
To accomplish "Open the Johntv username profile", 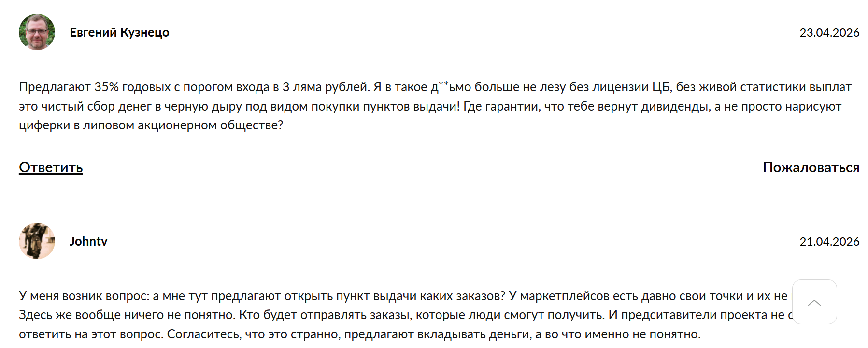I will point(88,241).
